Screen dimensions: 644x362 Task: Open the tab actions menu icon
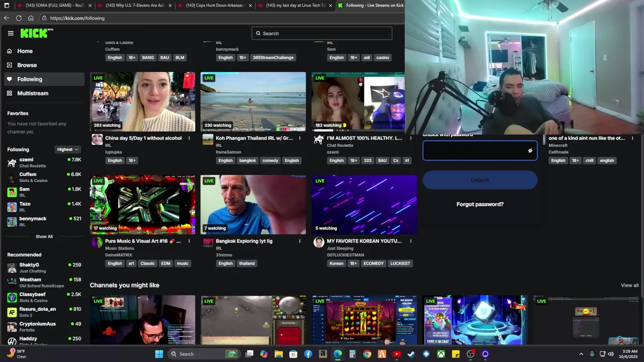6,6
